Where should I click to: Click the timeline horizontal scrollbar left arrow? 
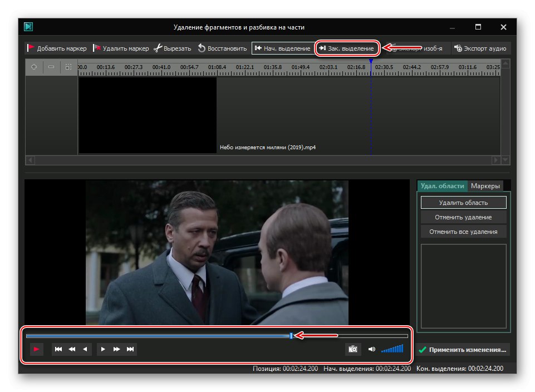point(30,160)
